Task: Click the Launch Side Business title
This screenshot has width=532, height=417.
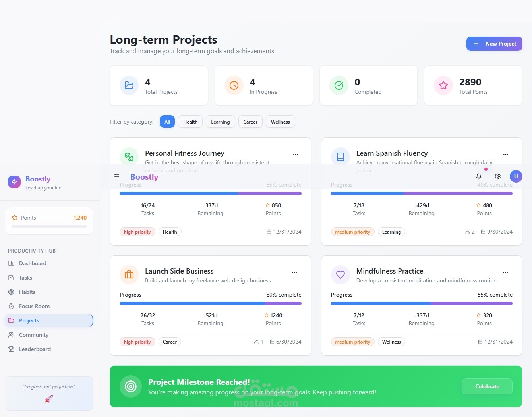Action: click(x=179, y=271)
